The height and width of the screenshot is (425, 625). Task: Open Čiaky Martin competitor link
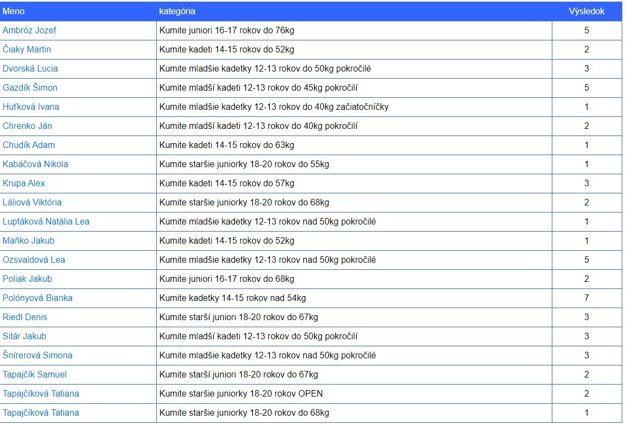coord(27,49)
